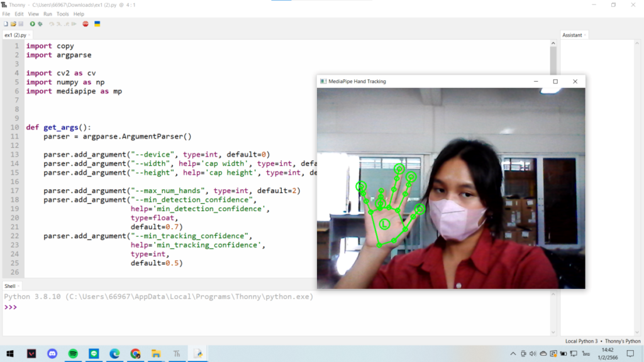Click the 'type=float,' code line
Viewport: 644px width, 362px height.
click(x=155, y=218)
